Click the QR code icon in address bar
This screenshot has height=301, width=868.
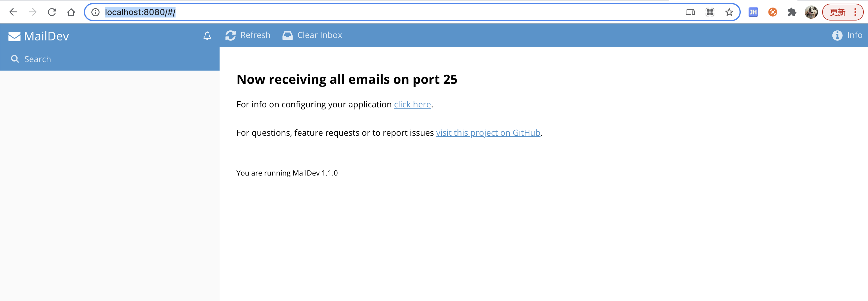[x=710, y=12]
